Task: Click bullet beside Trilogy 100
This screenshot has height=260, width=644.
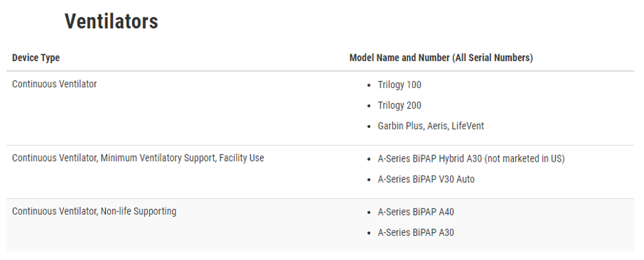Action: click(x=369, y=85)
